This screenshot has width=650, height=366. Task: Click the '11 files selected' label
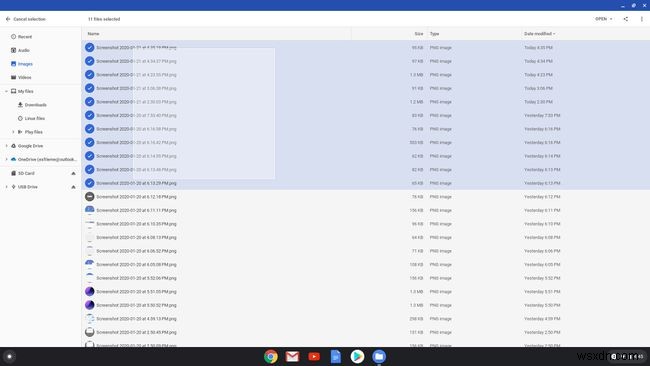click(x=104, y=19)
